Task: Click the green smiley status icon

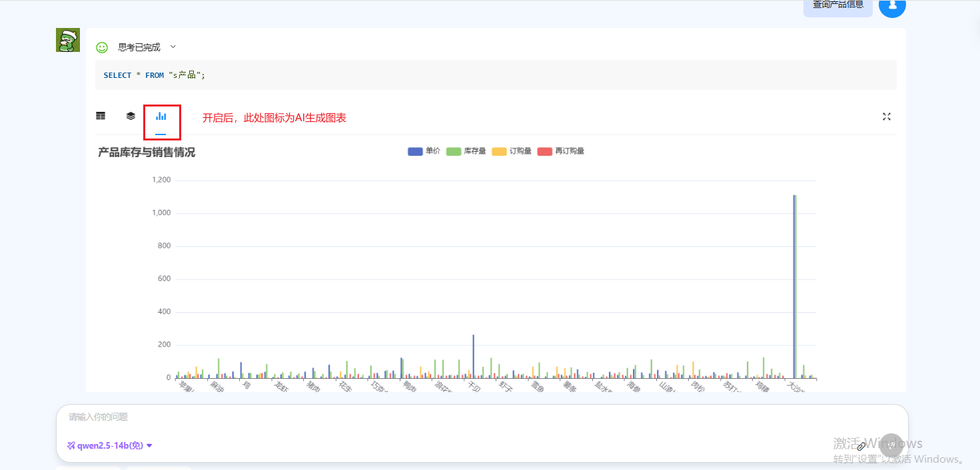Action: point(102,47)
